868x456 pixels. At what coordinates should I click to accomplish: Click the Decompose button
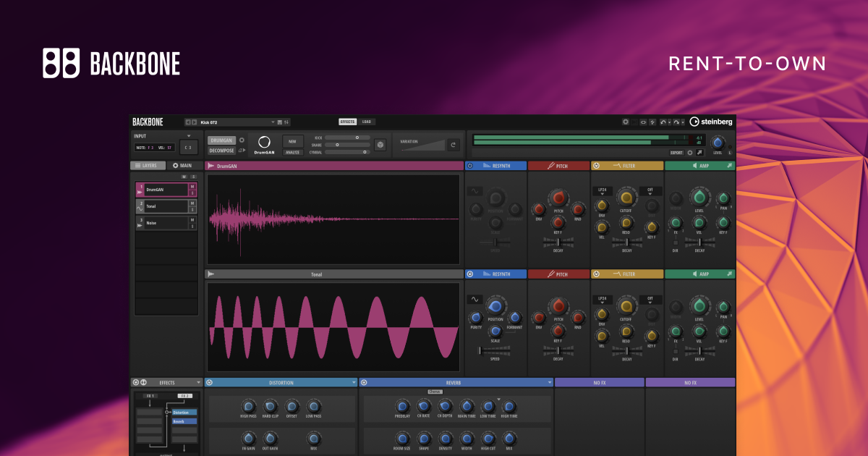222,151
